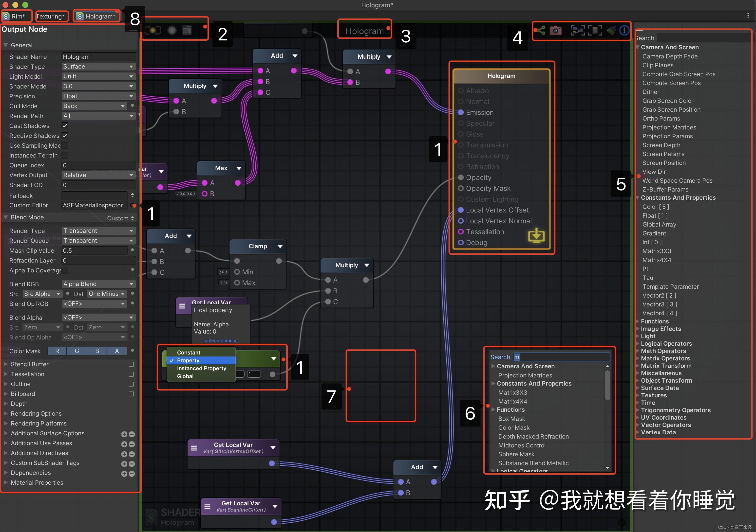Viewport: 756px width, 532px height.
Task: Add an entry with the Additional Surface Options plus icon
Action: click(124, 434)
